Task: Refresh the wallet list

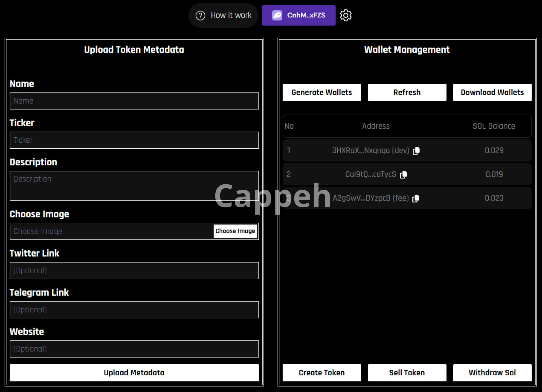Action: (407, 92)
